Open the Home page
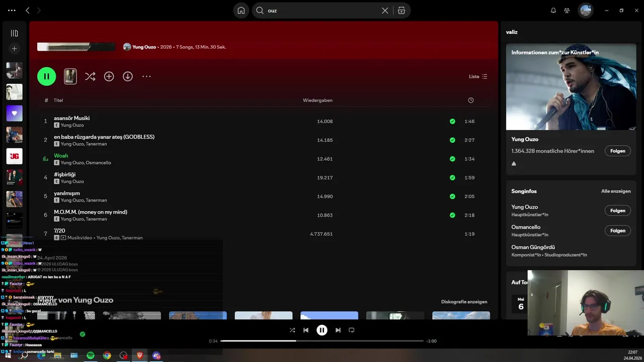 tap(241, 10)
